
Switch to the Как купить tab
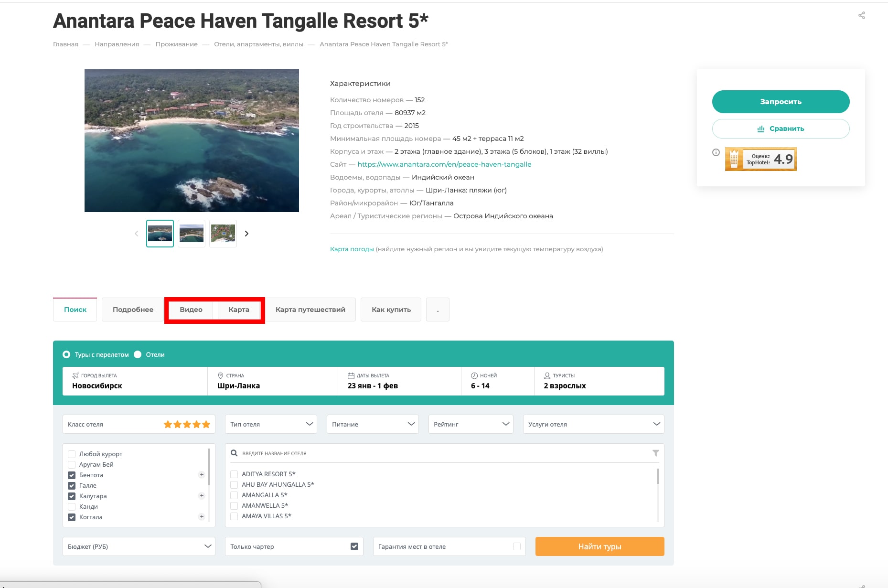391,310
